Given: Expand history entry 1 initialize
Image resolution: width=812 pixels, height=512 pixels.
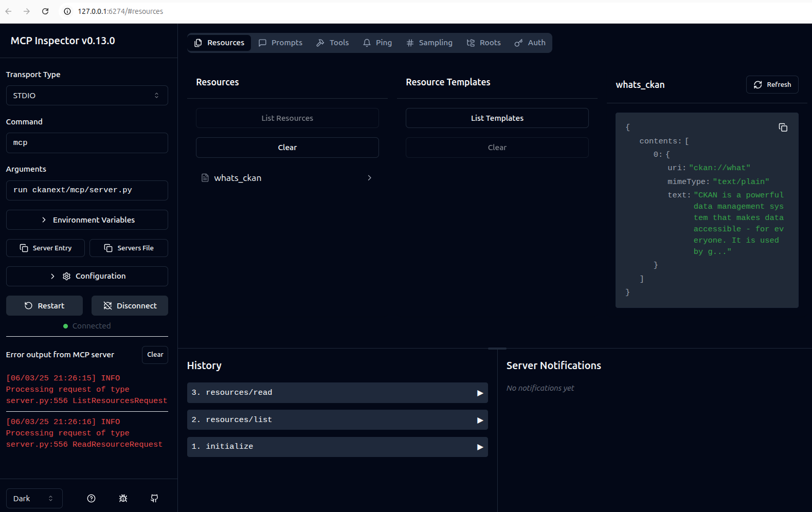Looking at the screenshot, I should pos(337,447).
